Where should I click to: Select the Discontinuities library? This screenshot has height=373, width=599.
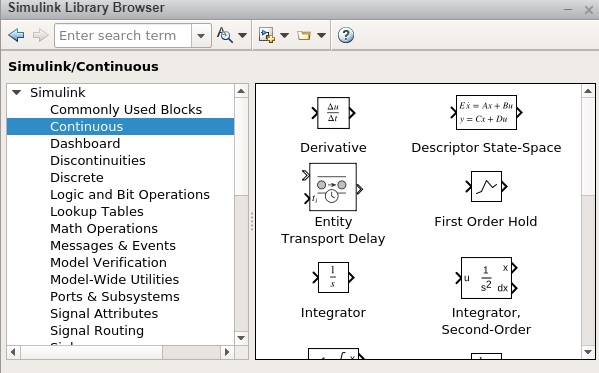tap(97, 161)
